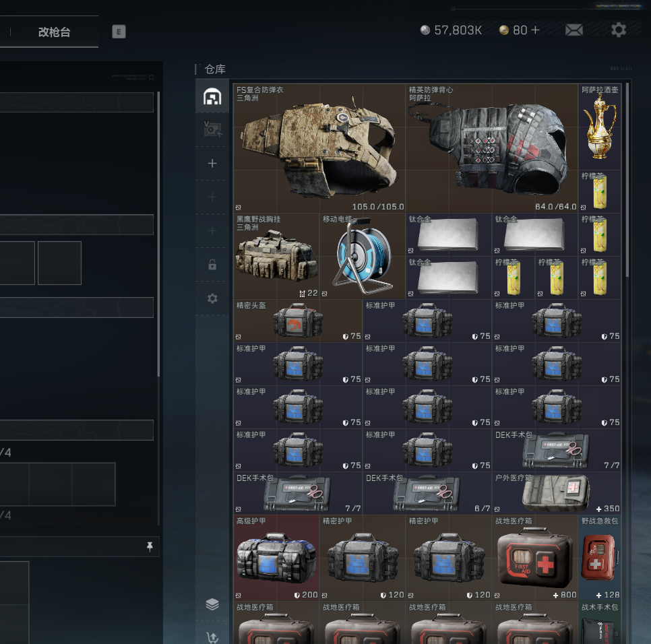The image size is (651, 644).
Task: Click the lock icon in warehouse sidebar
Action: point(212,265)
